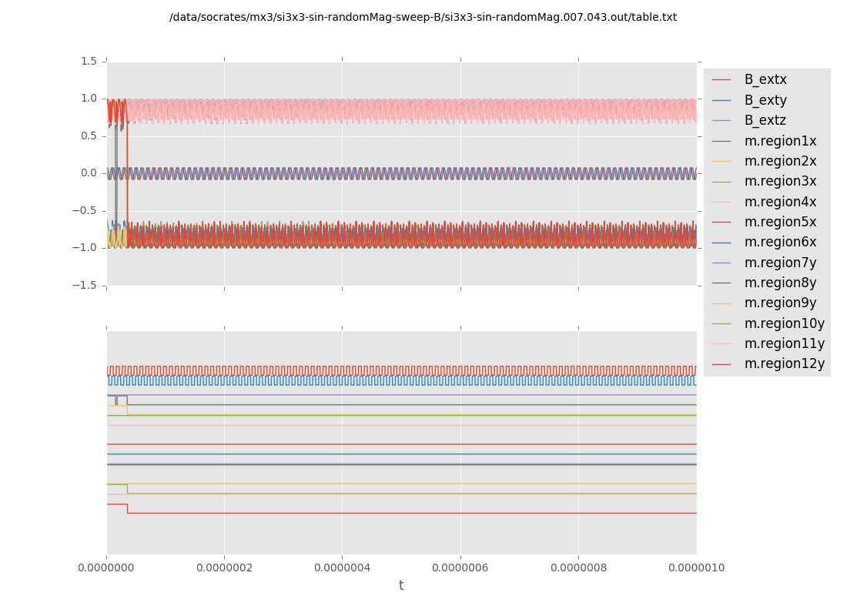This screenshot has height=616, width=847.
Task: Select the m.region6x legend label
Action: [x=780, y=242]
